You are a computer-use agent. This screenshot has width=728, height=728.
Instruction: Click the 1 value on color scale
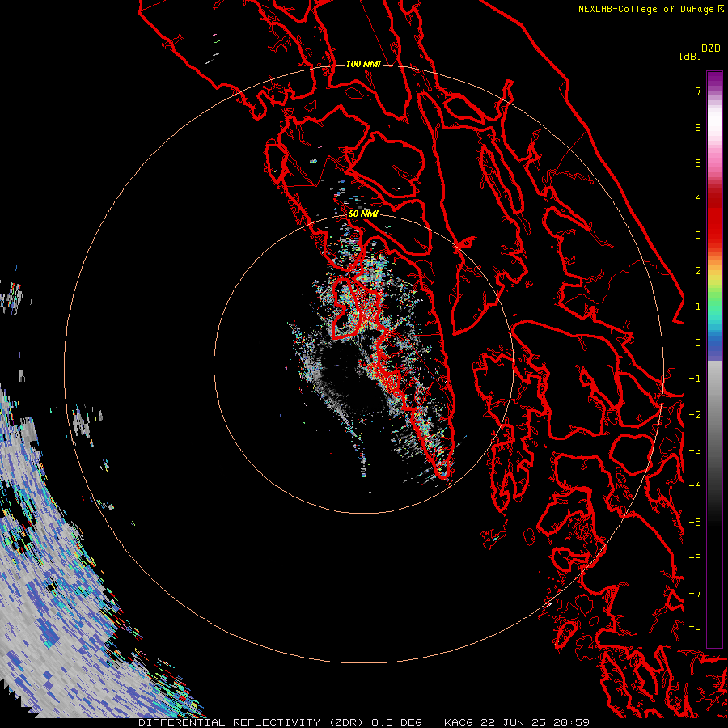[698, 307]
